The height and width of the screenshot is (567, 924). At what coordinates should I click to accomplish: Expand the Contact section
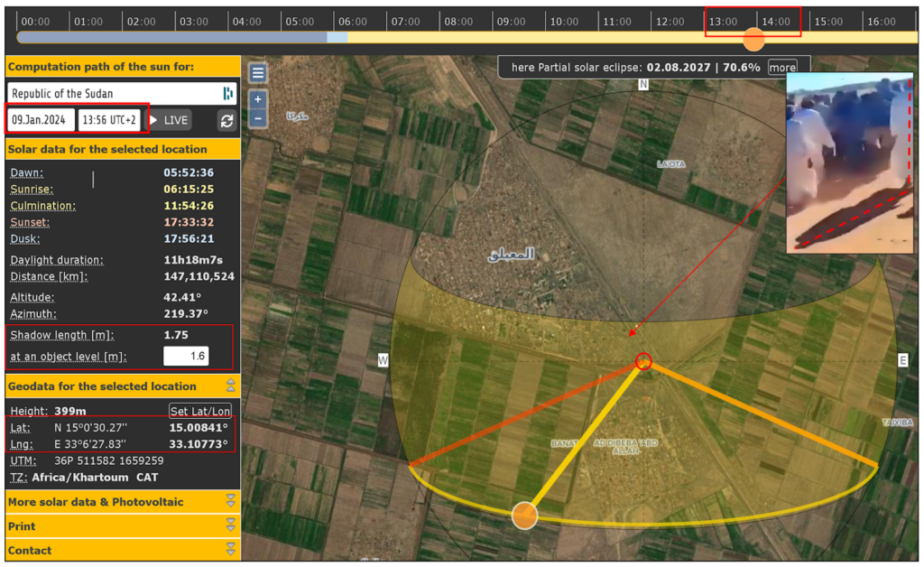230,550
